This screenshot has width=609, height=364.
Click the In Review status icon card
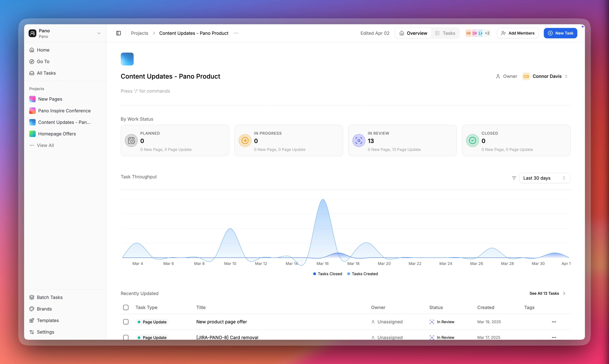click(359, 141)
